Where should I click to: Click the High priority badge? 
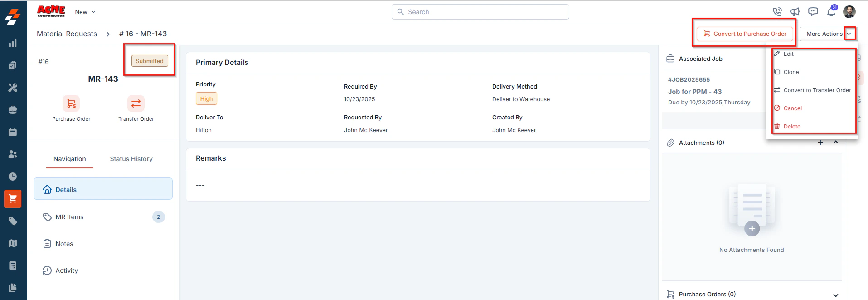pyautogui.click(x=206, y=98)
